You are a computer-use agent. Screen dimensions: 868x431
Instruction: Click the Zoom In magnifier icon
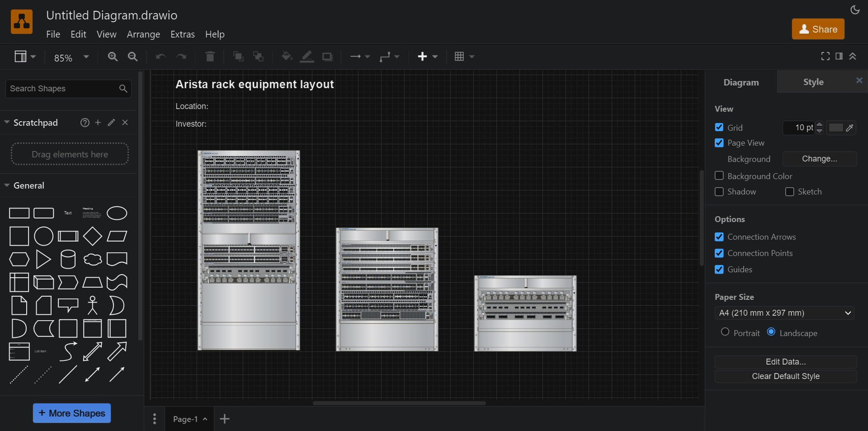click(113, 57)
